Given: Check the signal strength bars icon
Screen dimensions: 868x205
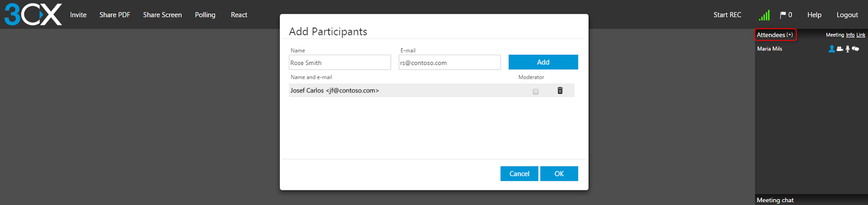Looking at the screenshot, I should [764, 15].
